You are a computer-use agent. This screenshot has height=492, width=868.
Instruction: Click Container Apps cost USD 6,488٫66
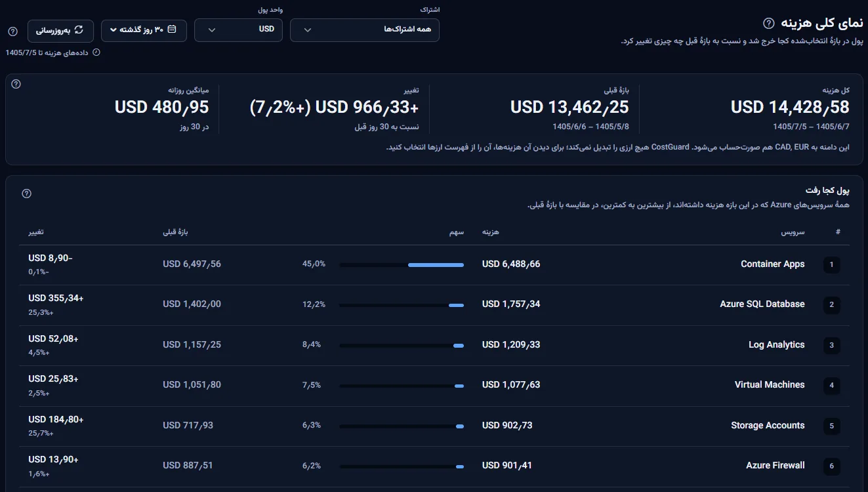[511, 264]
